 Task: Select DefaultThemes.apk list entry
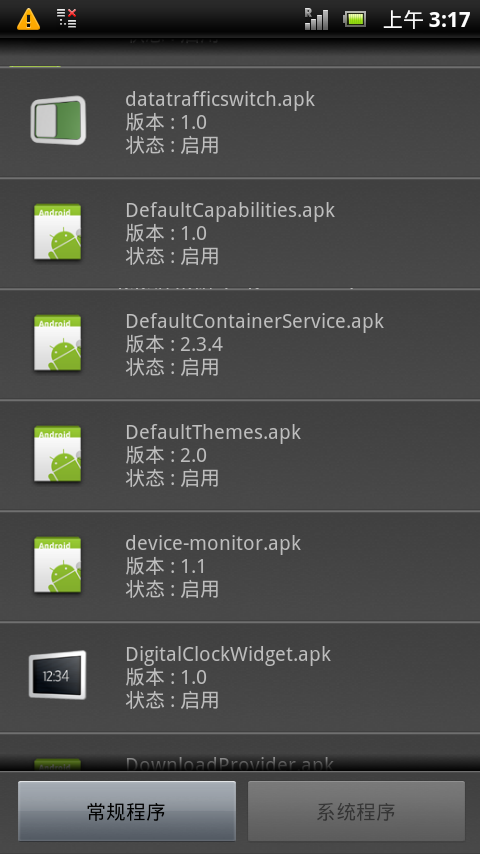tap(240, 456)
